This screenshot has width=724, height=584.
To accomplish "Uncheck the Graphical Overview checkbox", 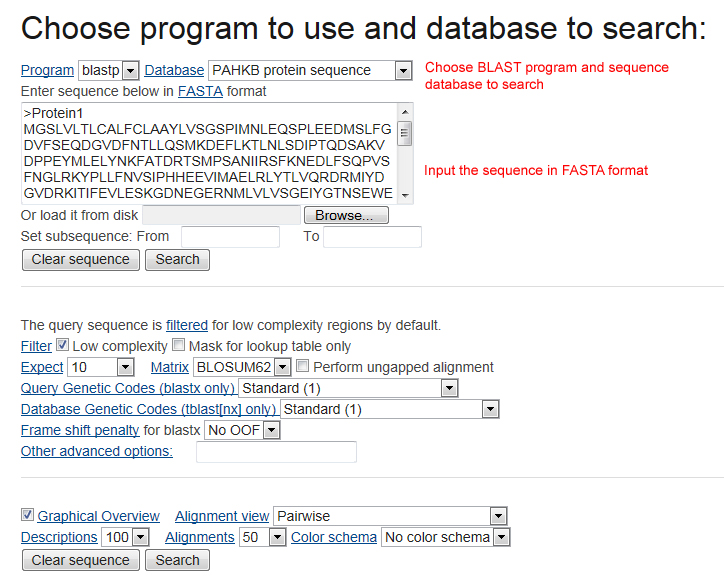I will point(27,516).
